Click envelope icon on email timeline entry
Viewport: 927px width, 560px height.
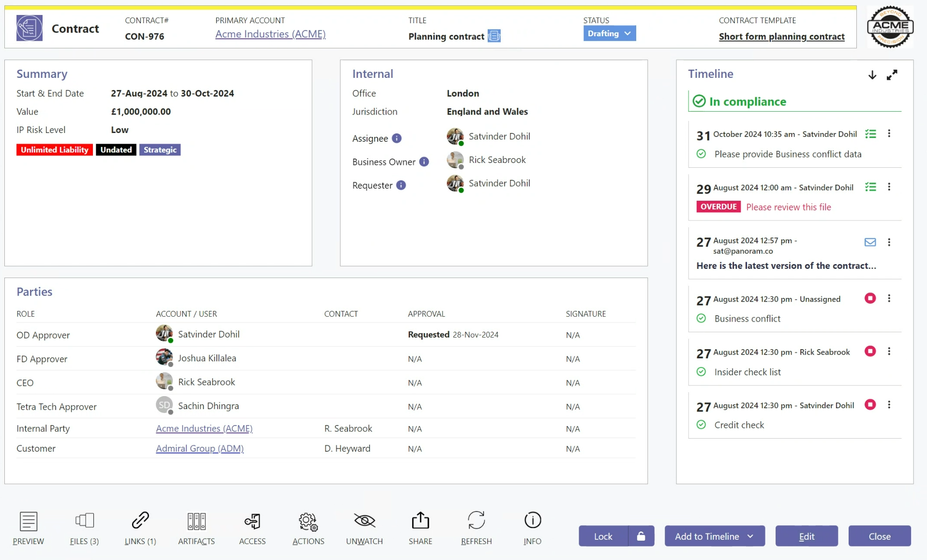[870, 242]
